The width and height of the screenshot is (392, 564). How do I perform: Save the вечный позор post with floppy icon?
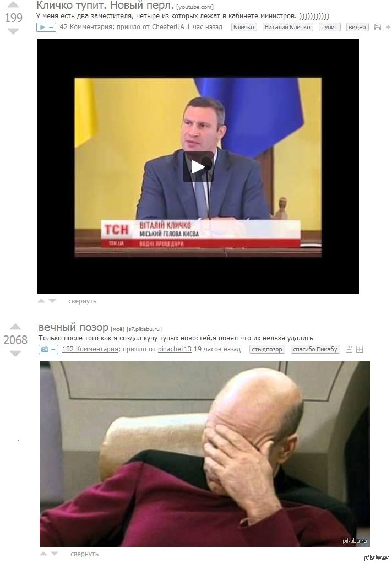349,349
